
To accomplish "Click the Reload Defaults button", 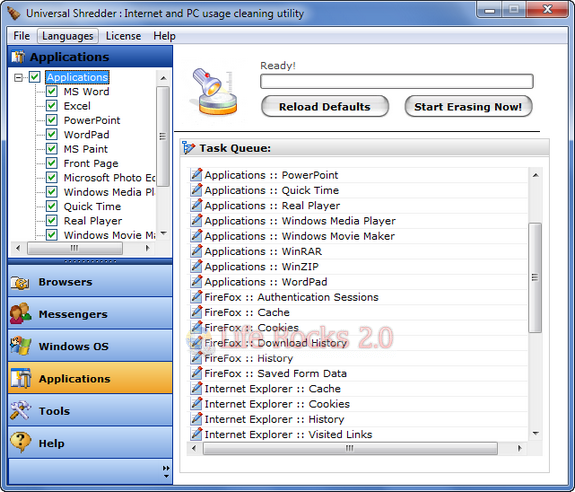I will point(325,106).
